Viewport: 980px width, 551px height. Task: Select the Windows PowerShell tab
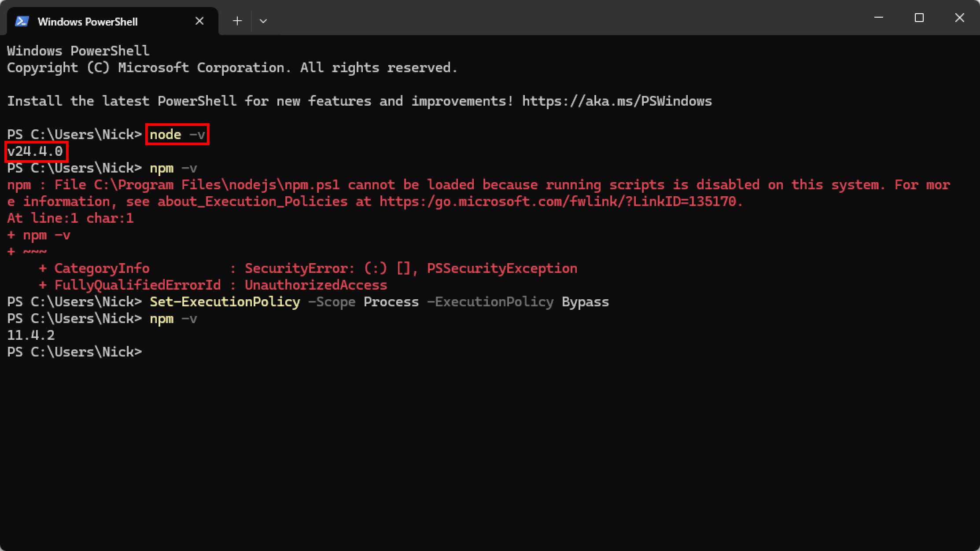tap(112, 21)
